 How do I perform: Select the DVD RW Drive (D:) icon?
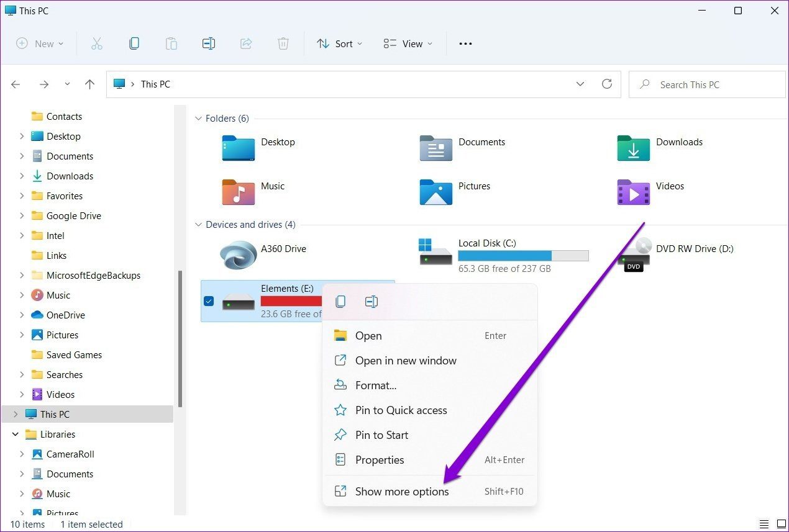634,255
